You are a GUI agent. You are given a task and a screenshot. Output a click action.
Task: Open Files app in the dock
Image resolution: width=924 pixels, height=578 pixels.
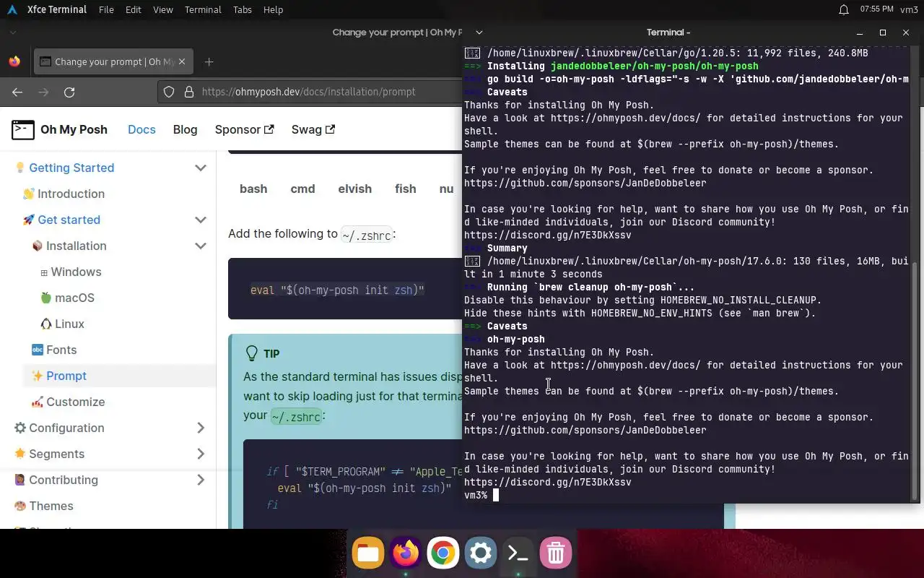[368, 553]
